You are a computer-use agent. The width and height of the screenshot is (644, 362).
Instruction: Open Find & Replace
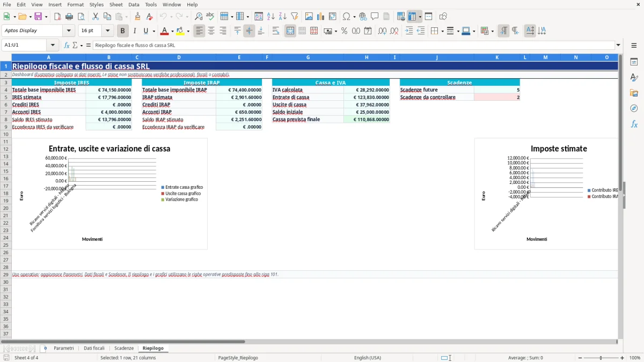pos(199,17)
